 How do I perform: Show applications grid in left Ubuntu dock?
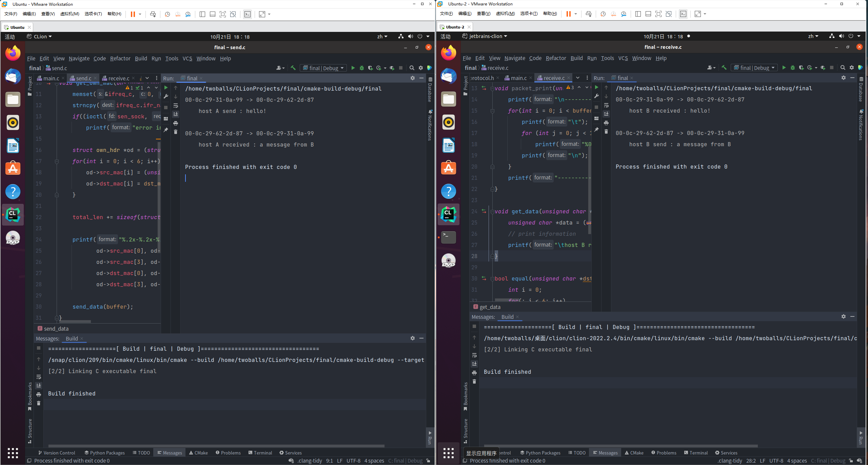click(x=13, y=453)
